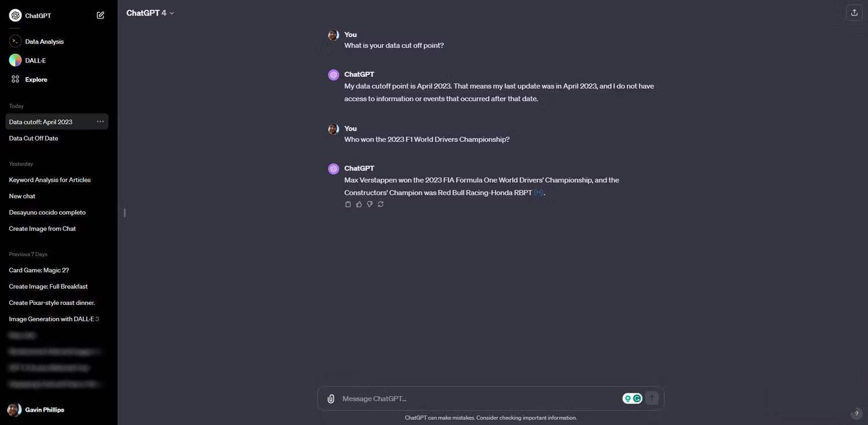Open the citation link after RBPT

(x=539, y=193)
